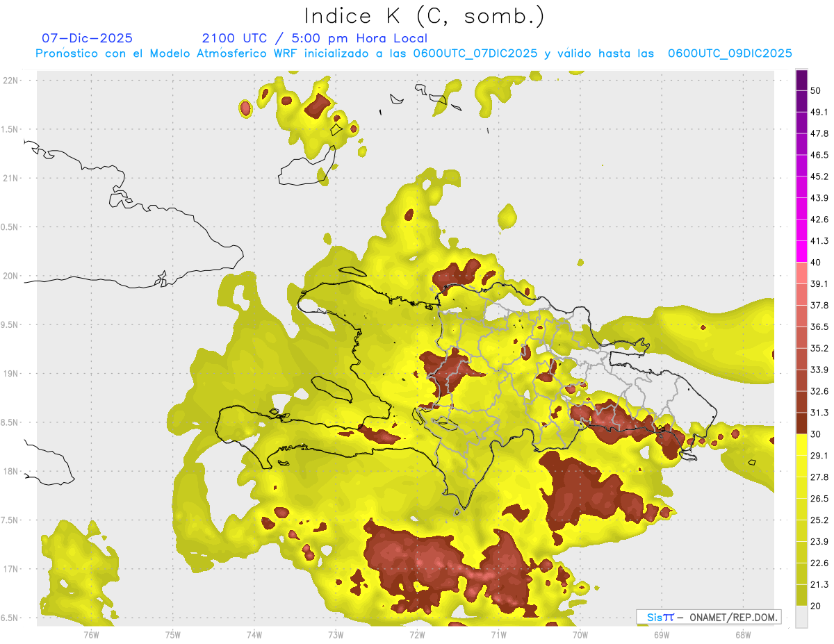This screenshot has width=834, height=644.
Task: Click the colorbar value "37.8"
Action: [x=819, y=305]
